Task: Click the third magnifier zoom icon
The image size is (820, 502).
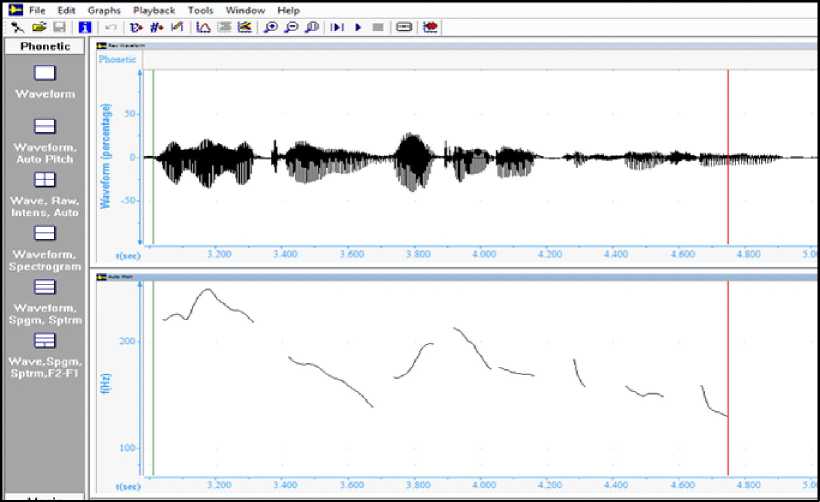Action: [x=312, y=27]
